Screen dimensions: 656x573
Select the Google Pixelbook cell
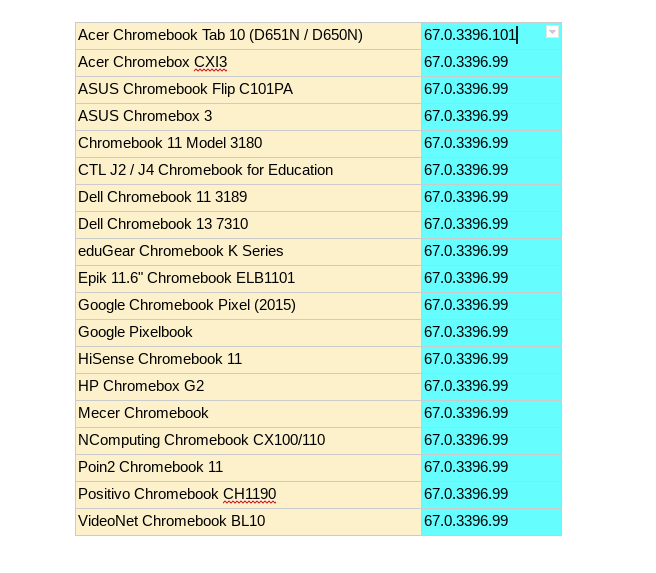pyautogui.click(x=136, y=333)
